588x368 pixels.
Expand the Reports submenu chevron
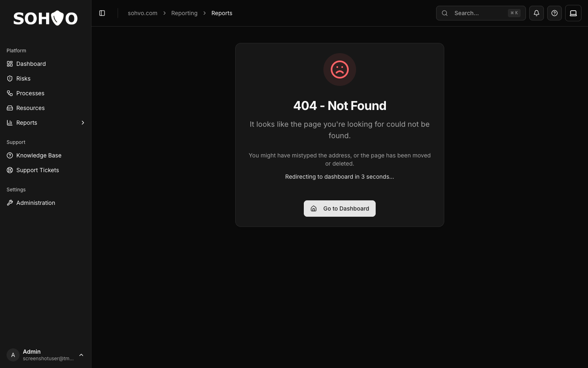83,123
